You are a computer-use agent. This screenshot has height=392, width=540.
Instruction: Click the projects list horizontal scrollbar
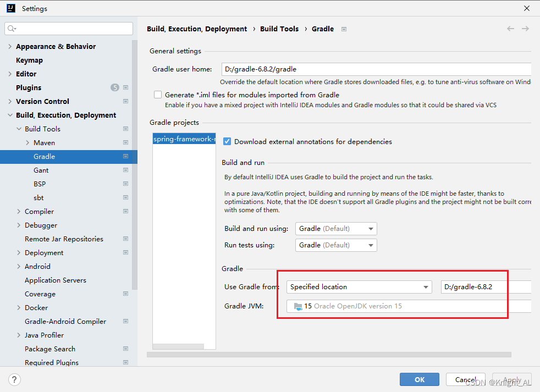tap(178, 346)
